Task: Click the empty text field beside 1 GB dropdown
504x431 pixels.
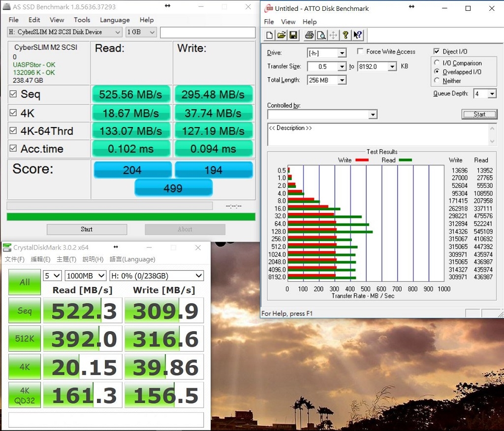Action: coord(208,32)
